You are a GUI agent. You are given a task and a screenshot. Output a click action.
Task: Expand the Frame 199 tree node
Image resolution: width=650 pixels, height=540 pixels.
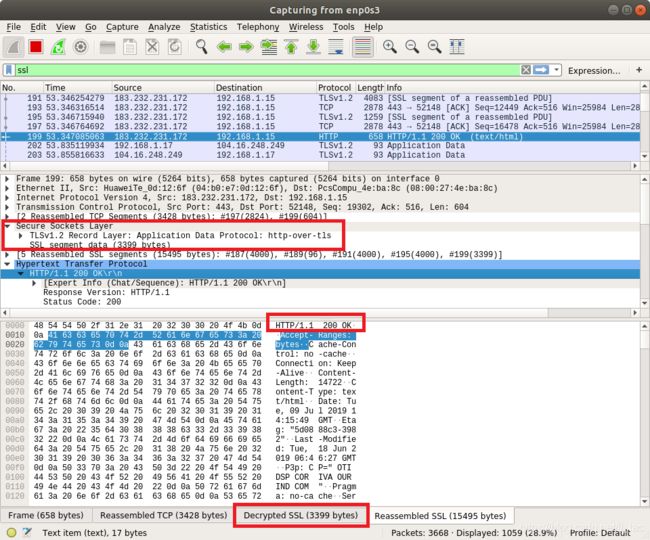pos(7,179)
